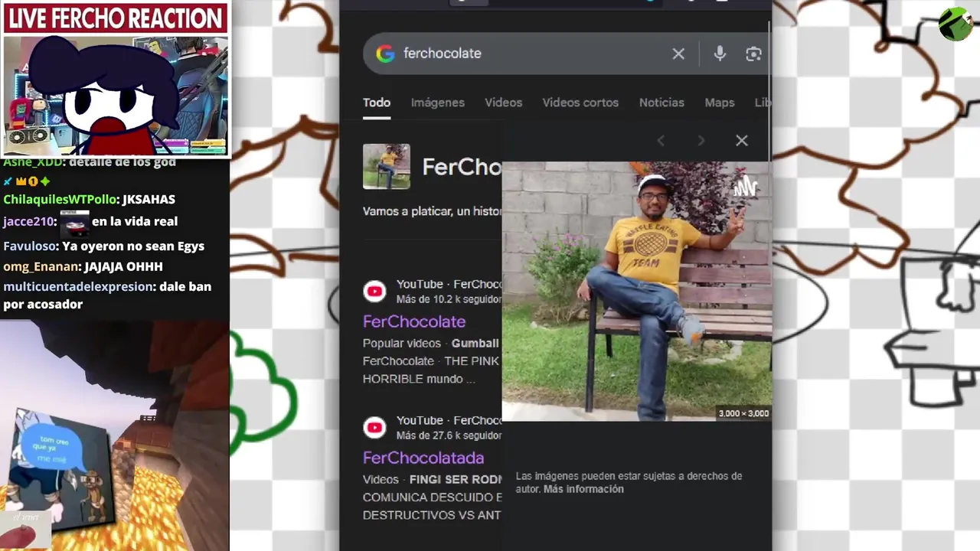
Task: Open the FerChocolate YouTube result link
Action: (x=414, y=321)
